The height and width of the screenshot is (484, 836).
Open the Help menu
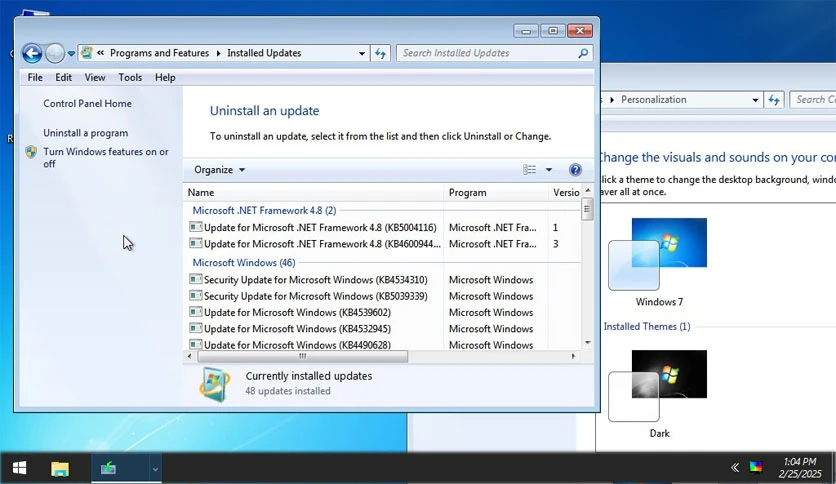click(165, 77)
